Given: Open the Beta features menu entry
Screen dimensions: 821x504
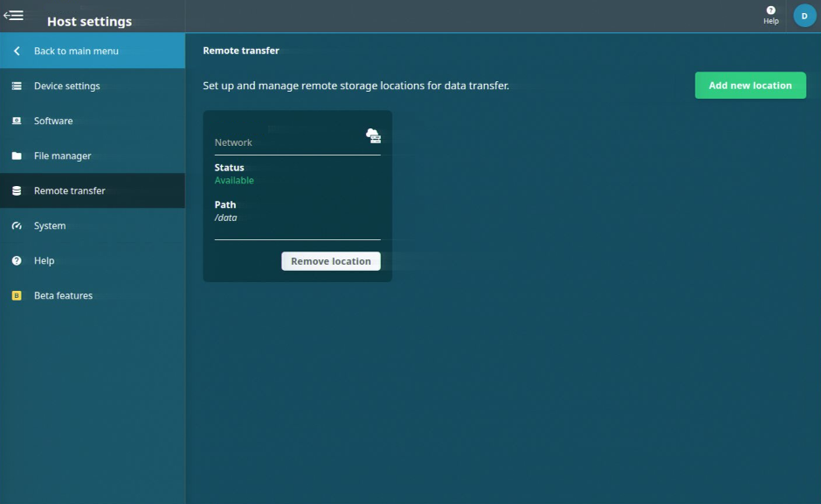Looking at the screenshot, I should (63, 295).
